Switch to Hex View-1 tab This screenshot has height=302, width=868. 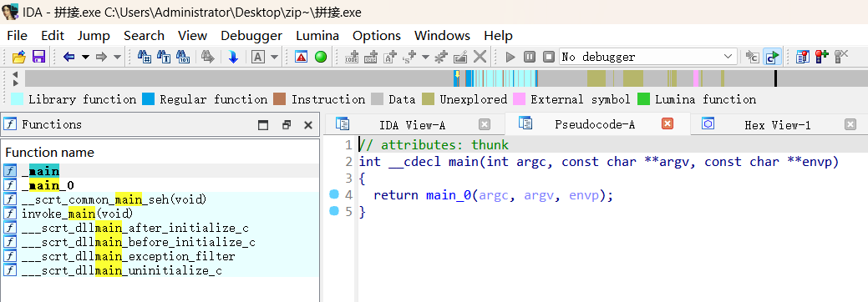(777, 124)
